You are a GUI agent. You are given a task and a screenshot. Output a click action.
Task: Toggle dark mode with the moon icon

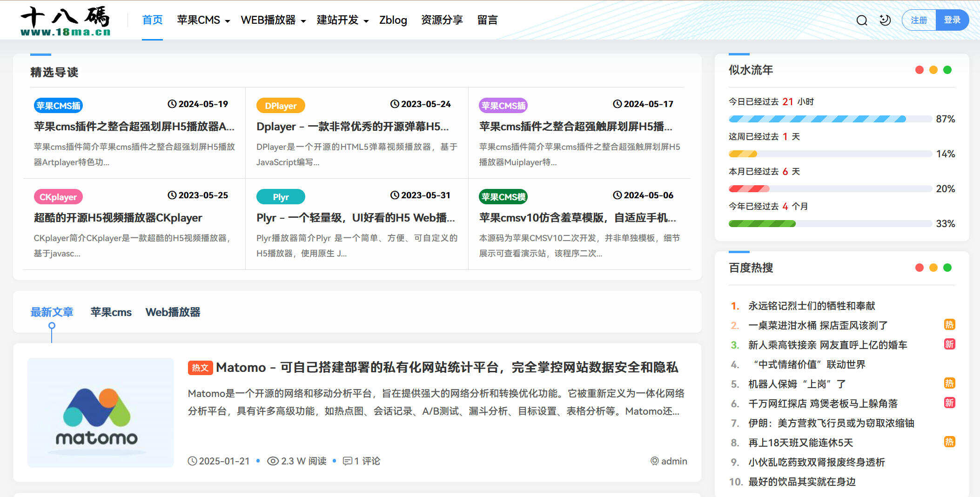(885, 20)
